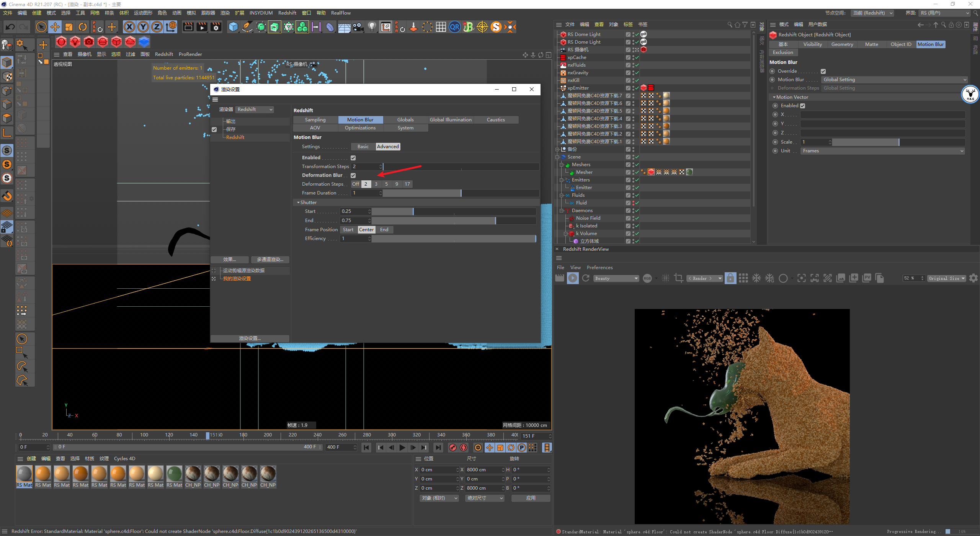Start IPR in Redshift RenderView

pos(573,278)
